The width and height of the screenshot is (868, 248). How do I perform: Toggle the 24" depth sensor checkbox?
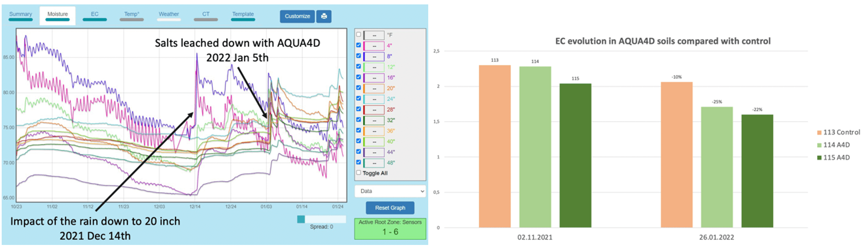[x=358, y=99]
